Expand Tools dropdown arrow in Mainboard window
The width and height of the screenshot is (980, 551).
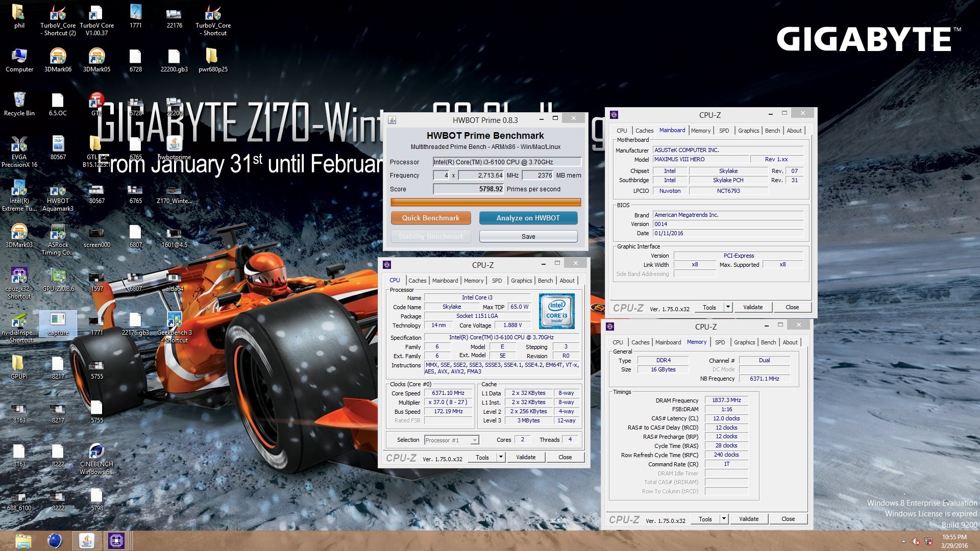pos(728,307)
